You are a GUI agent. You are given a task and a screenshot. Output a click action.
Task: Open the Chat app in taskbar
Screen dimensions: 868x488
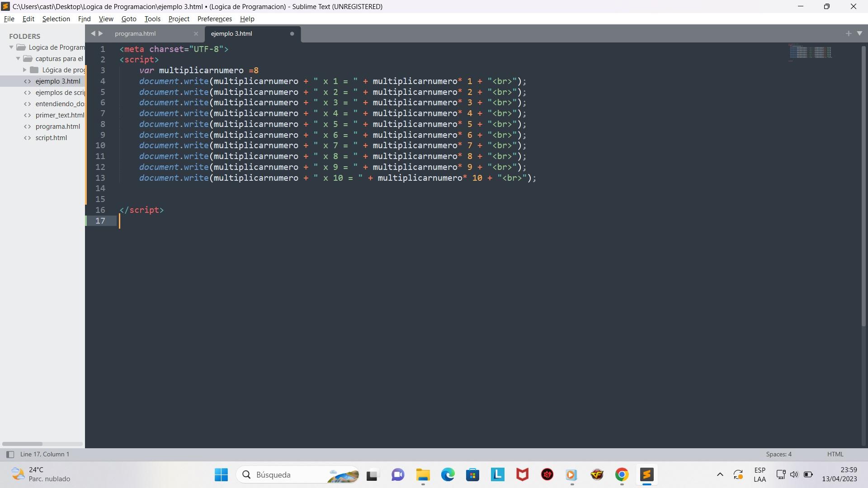coord(398,475)
